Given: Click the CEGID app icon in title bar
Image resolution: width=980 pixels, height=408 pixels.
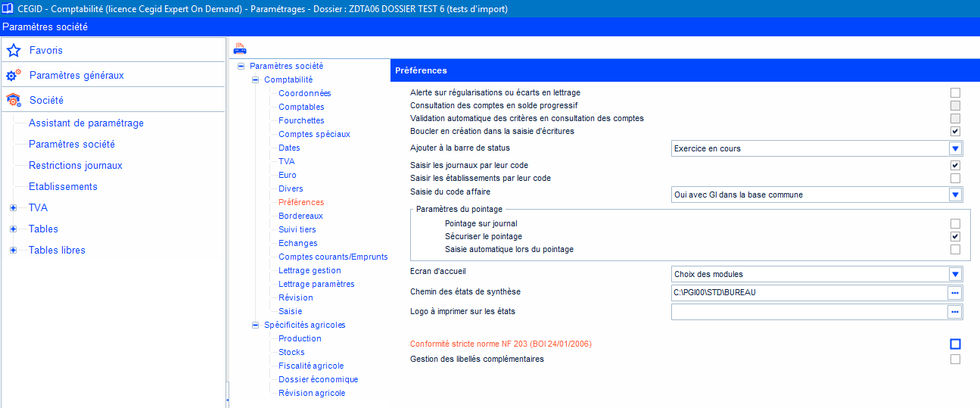Looking at the screenshot, I should coord(8,8).
